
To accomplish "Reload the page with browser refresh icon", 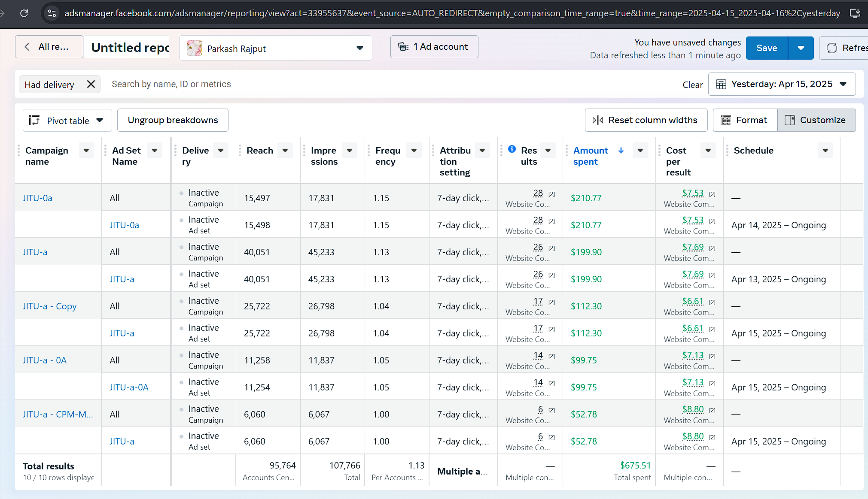I will [24, 13].
